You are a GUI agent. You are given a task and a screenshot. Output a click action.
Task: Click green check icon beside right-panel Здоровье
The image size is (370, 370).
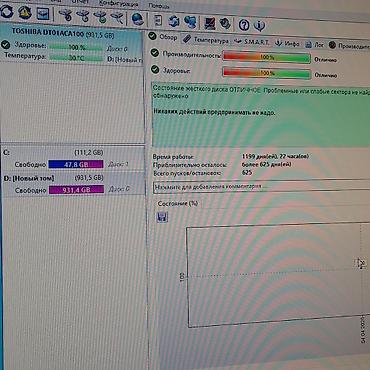(155, 69)
